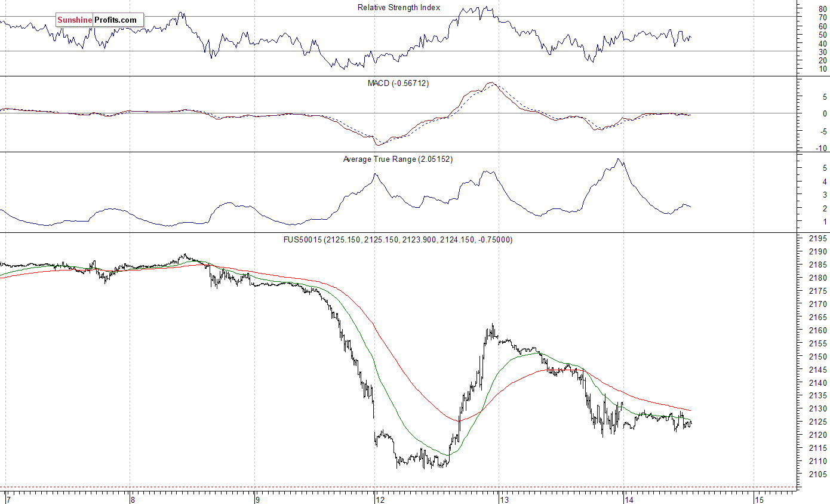This screenshot has width=830, height=504.
Task: Click date label 8 on time axis
Action: [x=133, y=499]
